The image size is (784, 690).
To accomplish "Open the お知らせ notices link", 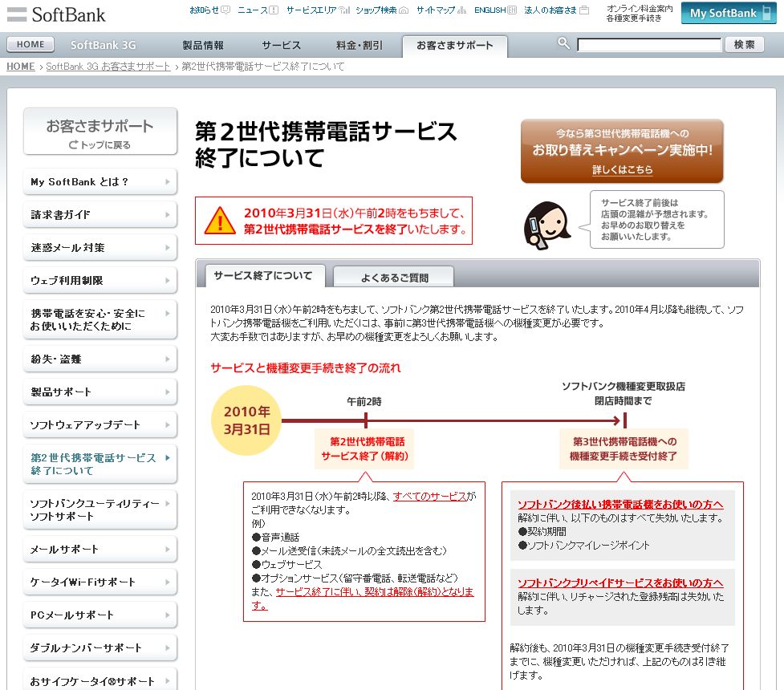I will (x=210, y=10).
